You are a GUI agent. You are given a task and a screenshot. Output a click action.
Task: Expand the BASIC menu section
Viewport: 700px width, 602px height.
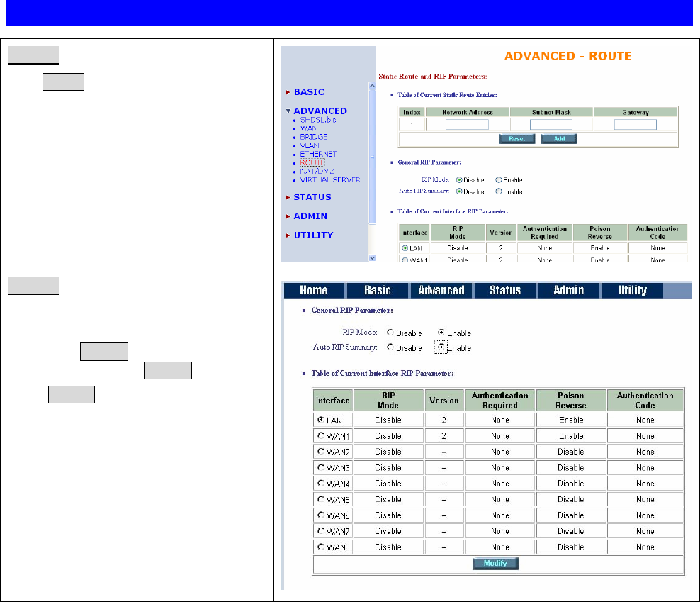point(308,91)
